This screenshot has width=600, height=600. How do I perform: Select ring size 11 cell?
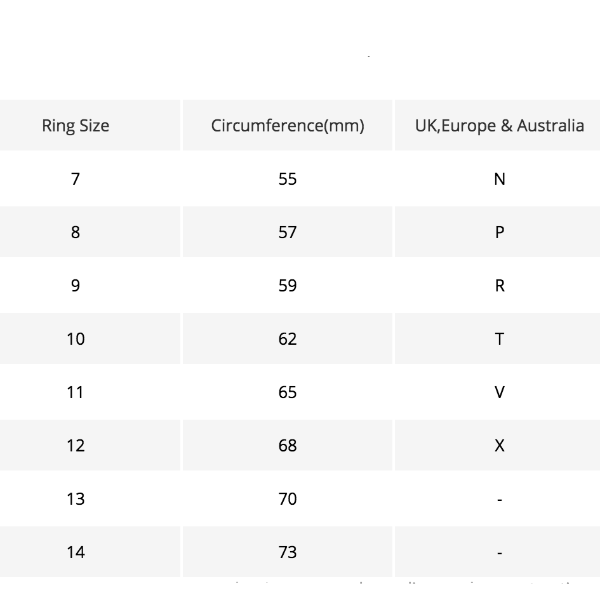(x=75, y=392)
